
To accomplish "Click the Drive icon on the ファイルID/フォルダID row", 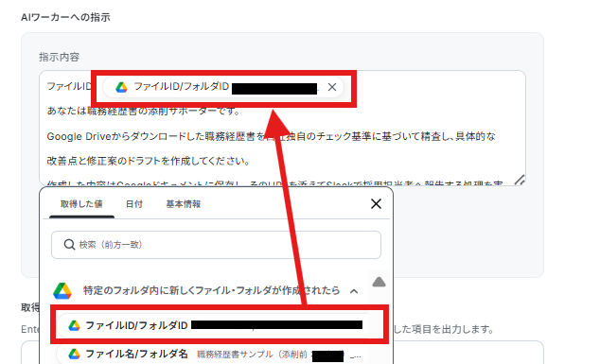I will click(x=74, y=325).
